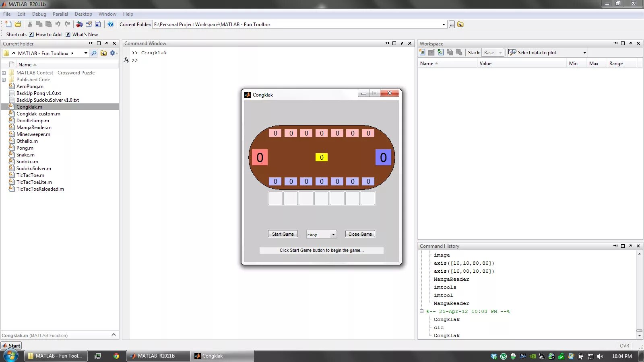This screenshot has height=362, width=644.
Task: Copy selection using toolbar copy icon
Action: [x=39, y=24]
